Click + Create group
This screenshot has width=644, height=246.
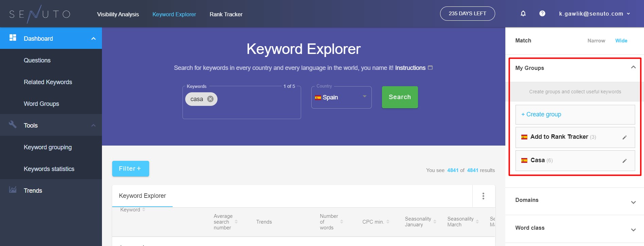coord(575,114)
